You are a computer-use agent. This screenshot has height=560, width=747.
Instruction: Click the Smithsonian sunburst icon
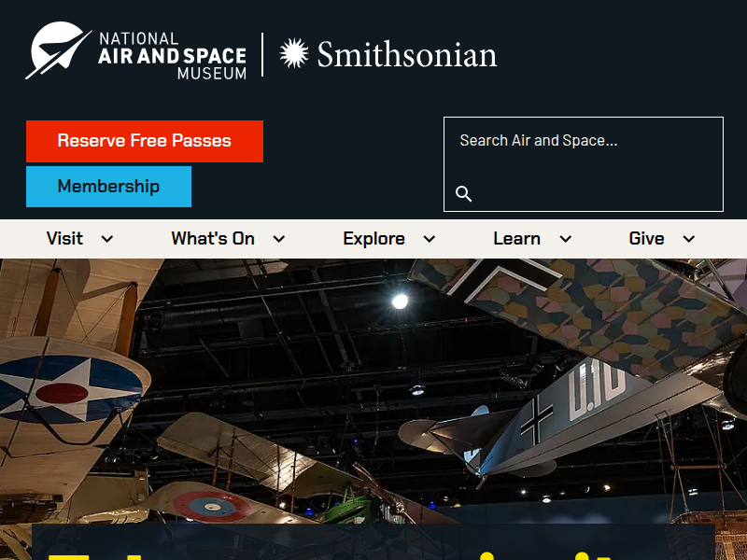click(294, 53)
